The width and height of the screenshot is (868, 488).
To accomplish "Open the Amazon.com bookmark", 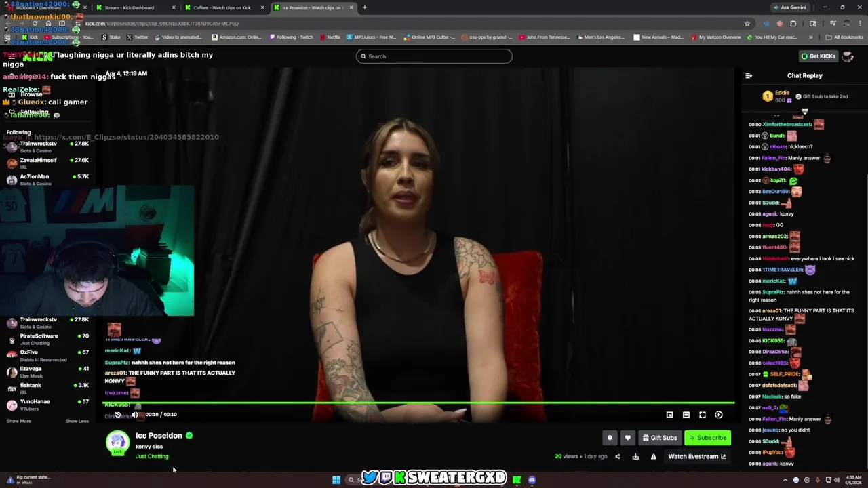I will 237,37.
